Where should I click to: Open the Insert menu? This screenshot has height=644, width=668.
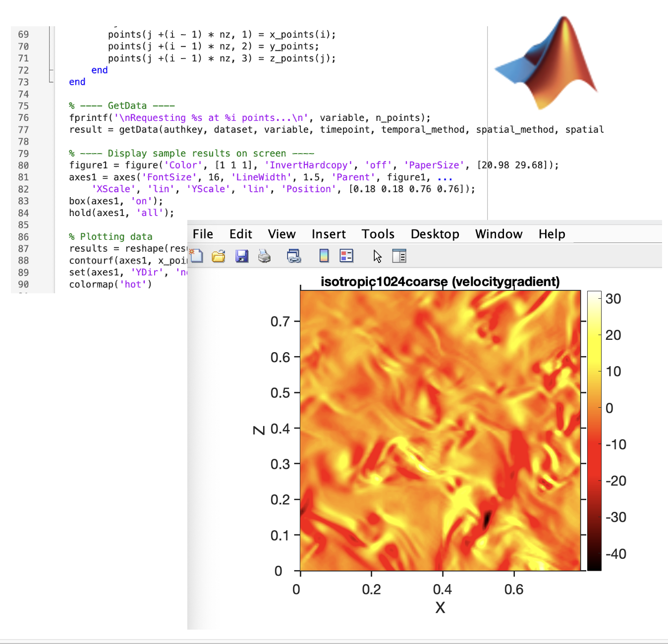click(329, 234)
